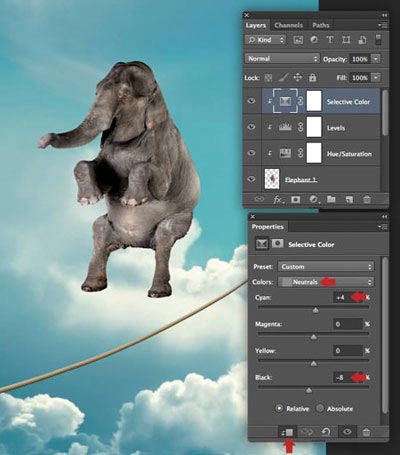Lock transparent pixels icon
400x455 pixels.
[268, 78]
